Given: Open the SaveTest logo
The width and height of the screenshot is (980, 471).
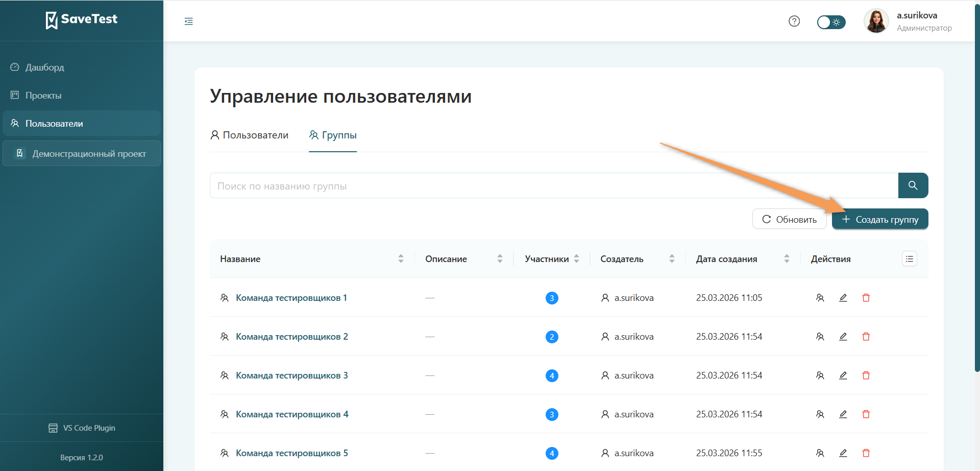Looking at the screenshot, I should 81,19.
